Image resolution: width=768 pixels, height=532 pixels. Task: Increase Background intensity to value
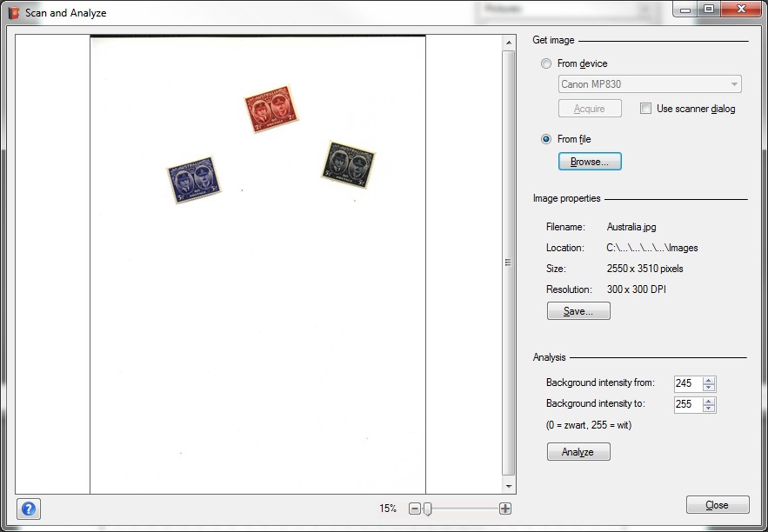[x=709, y=401]
